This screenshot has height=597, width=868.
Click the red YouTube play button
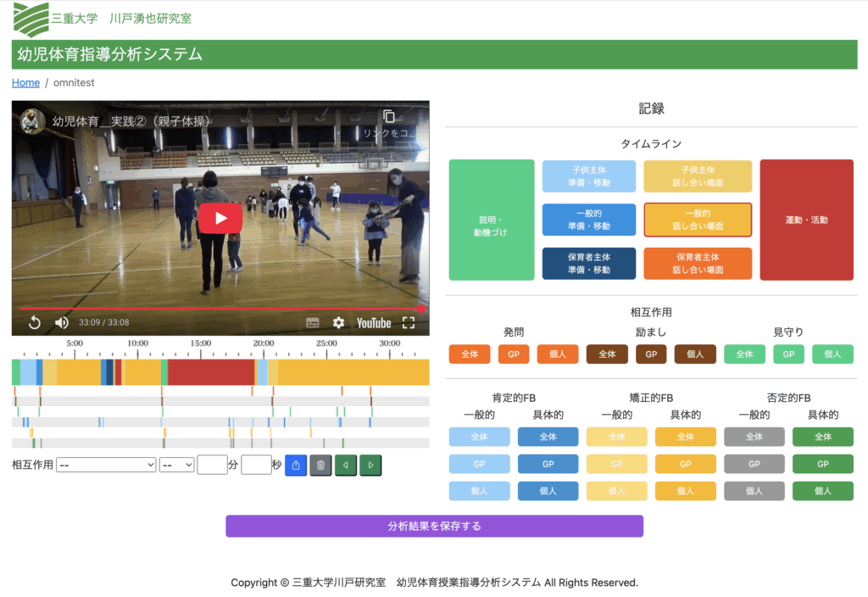coord(220,218)
